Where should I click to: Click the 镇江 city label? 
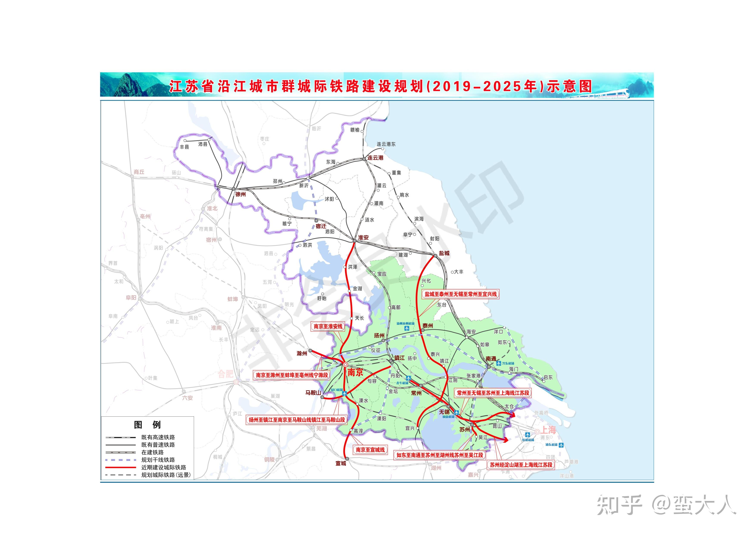[399, 358]
